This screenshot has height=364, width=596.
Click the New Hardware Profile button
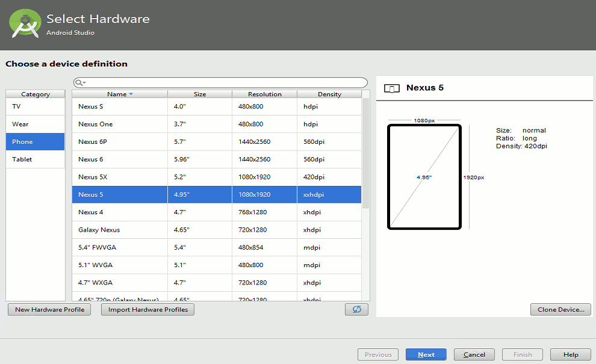(x=49, y=310)
